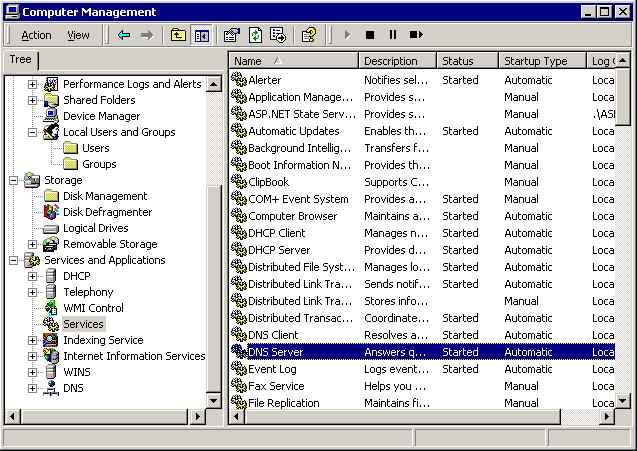Open the View menu
The image size is (637, 451).
point(78,35)
